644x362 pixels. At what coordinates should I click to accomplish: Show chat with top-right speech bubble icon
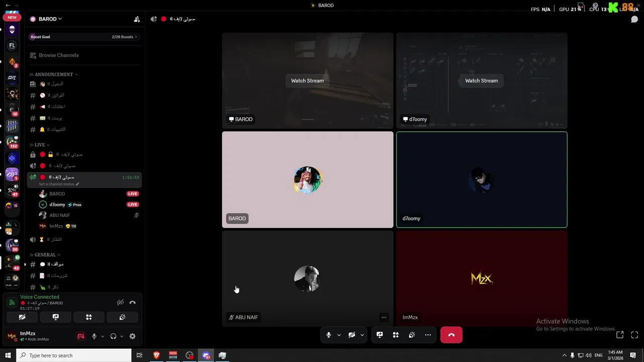coord(634,19)
